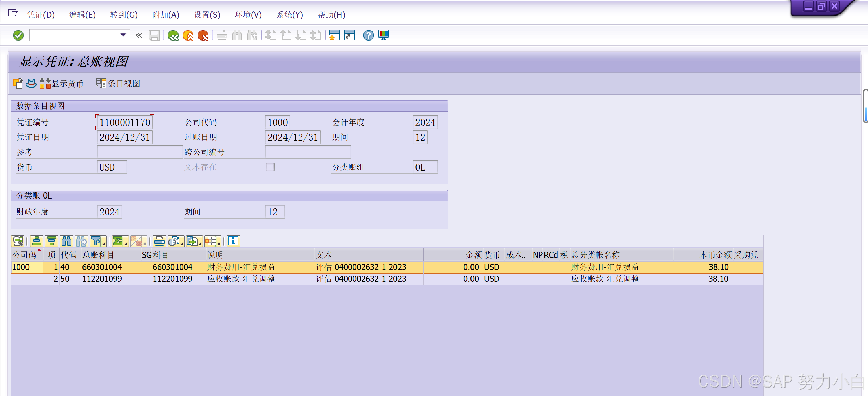Click the red Cancel icon in toolbar
This screenshot has height=396, width=868.
point(203,35)
